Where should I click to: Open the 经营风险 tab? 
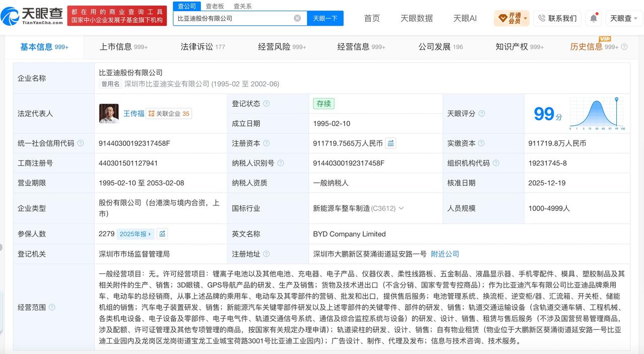tap(282, 47)
